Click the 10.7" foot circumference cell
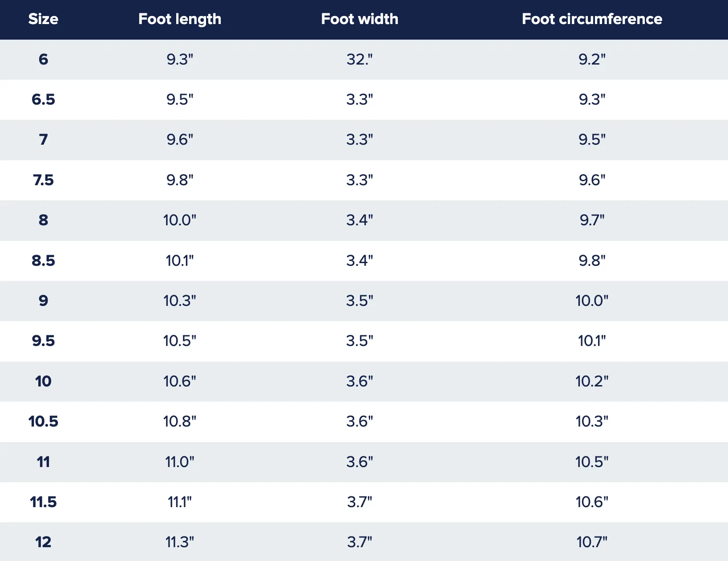This screenshot has width=728, height=561. click(592, 542)
